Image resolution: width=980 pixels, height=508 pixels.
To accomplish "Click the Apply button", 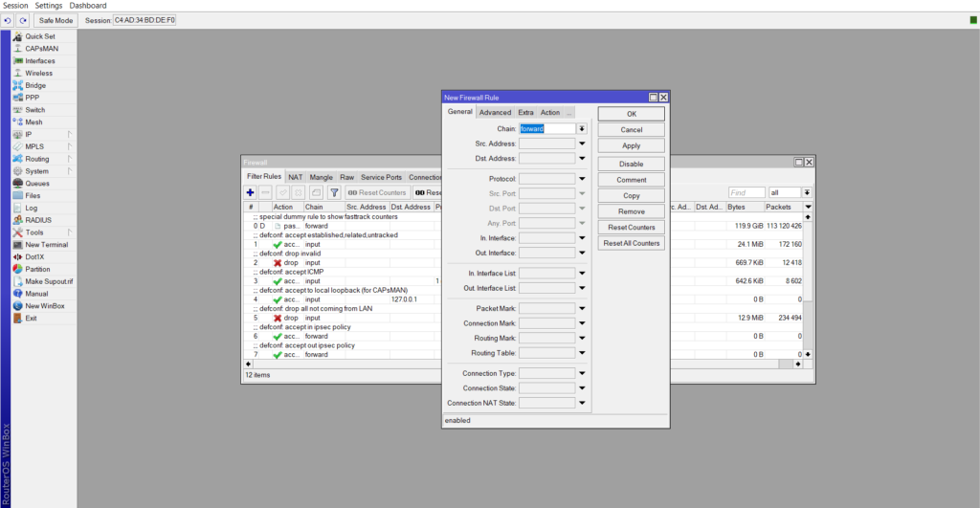I will pyautogui.click(x=631, y=145).
